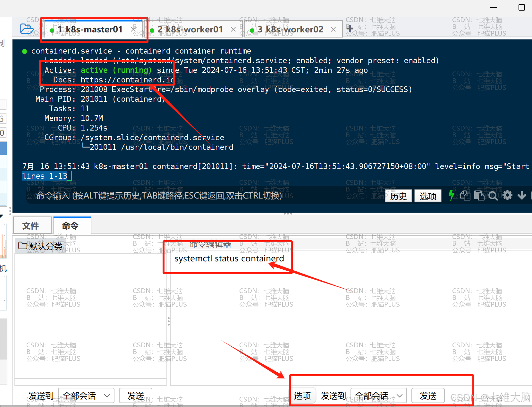Select the 默认分类 category folder
This screenshot has width=532, height=407.
click(x=40, y=246)
